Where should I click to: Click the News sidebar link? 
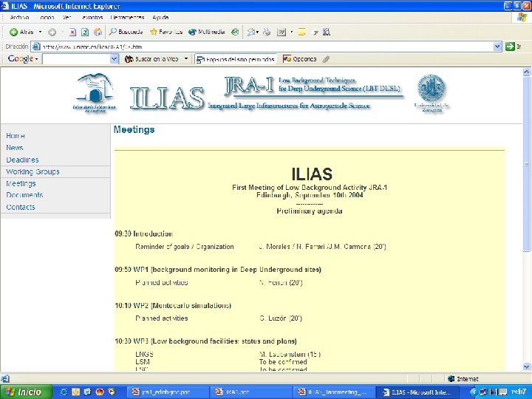point(15,148)
